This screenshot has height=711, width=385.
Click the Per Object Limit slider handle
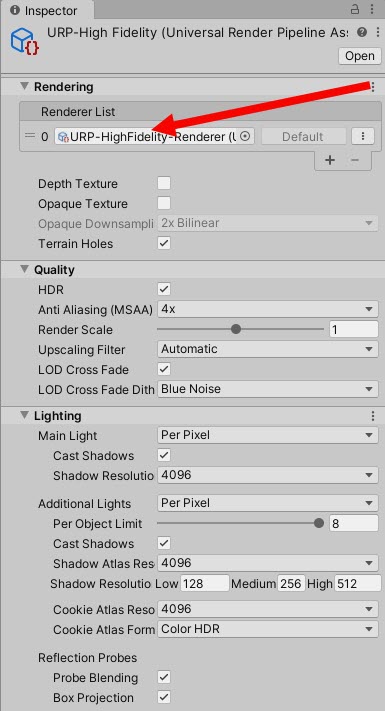pyautogui.click(x=319, y=523)
